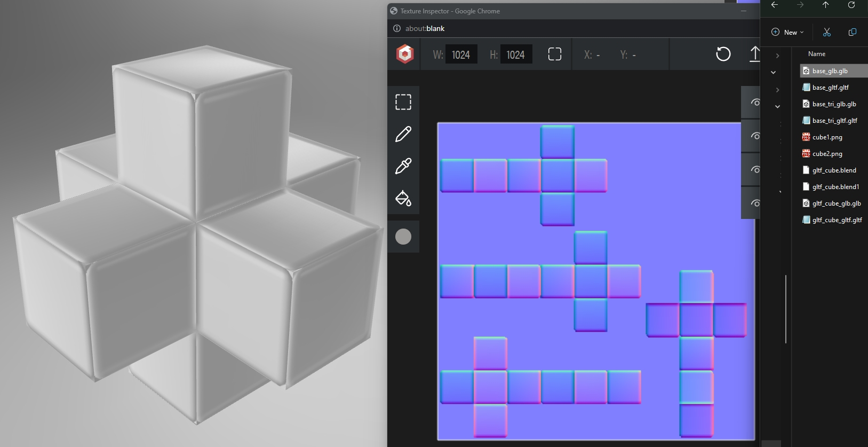Go up one folder in File Explorer

coord(826,5)
